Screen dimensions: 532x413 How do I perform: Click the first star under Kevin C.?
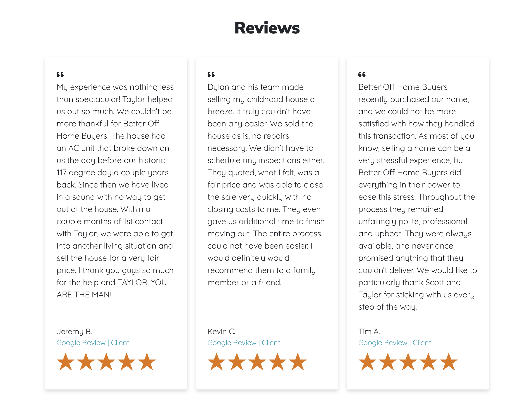216,362
